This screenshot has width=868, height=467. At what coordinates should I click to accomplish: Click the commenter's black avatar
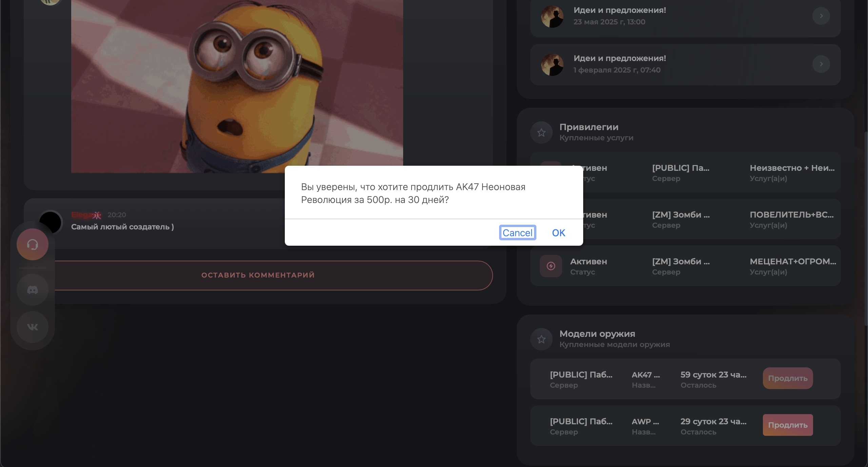click(x=50, y=222)
